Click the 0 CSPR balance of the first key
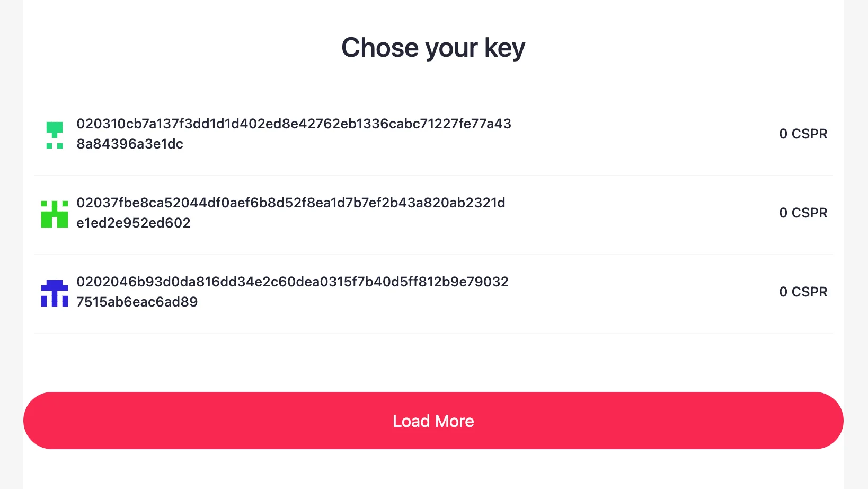Image resolution: width=868 pixels, height=489 pixels. point(803,134)
